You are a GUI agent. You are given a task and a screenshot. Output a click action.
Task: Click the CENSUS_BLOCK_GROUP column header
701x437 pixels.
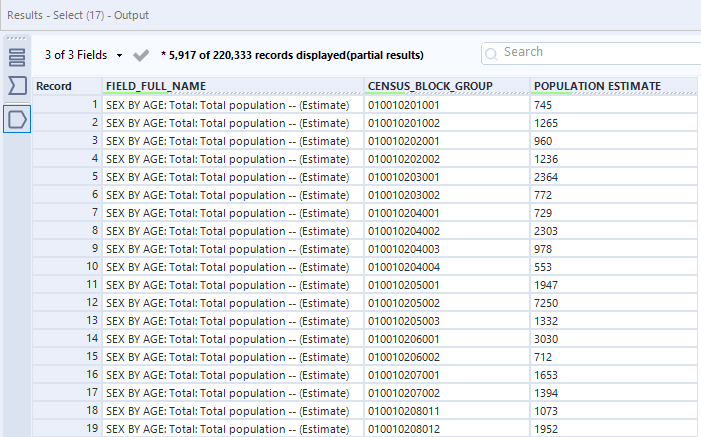click(x=447, y=86)
